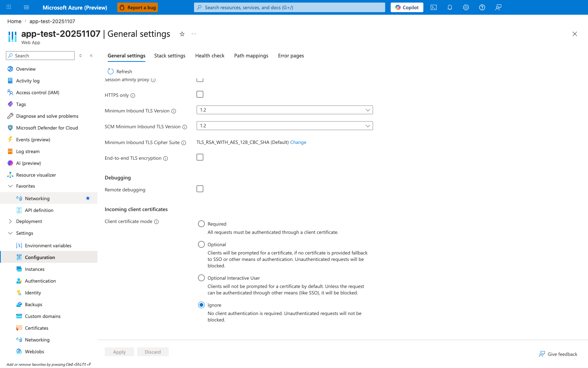Open the Azure apps grid launcher
The height and width of the screenshot is (368, 588).
tap(9, 7)
